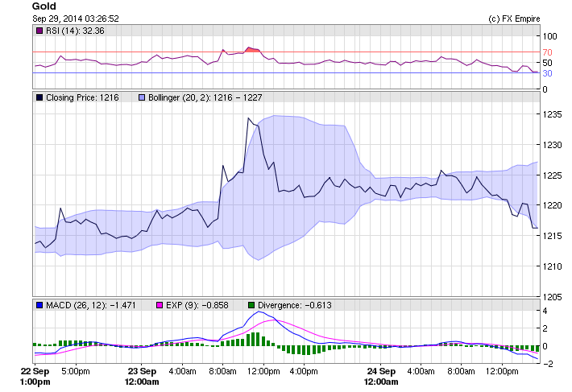
Task: Click the blue MACD line peak near 4
Action: point(259,312)
